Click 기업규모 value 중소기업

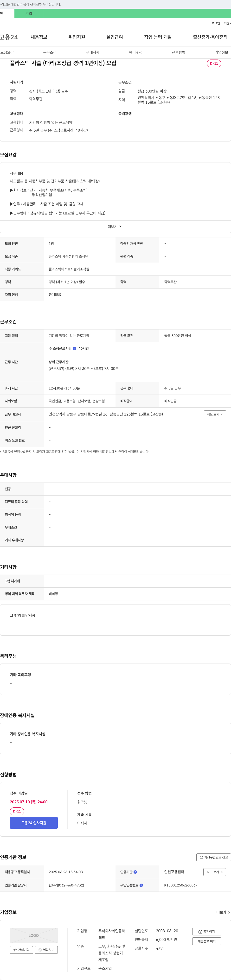tap(105, 969)
